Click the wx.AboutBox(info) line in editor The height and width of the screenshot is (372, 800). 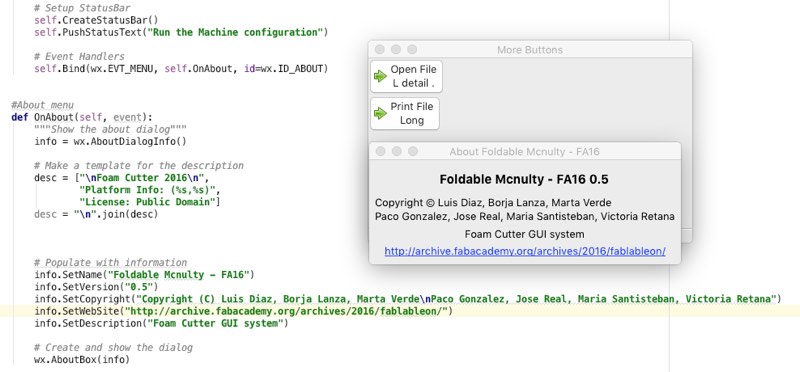pos(82,360)
